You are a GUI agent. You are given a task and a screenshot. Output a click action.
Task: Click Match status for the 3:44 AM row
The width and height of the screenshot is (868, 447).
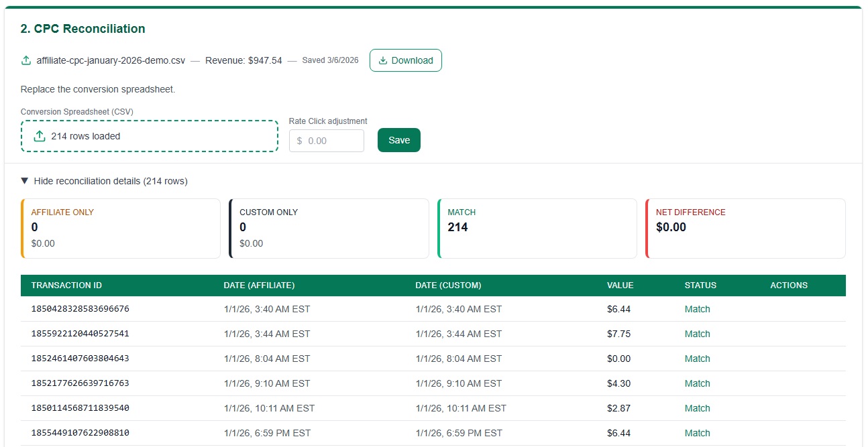(697, 334)
